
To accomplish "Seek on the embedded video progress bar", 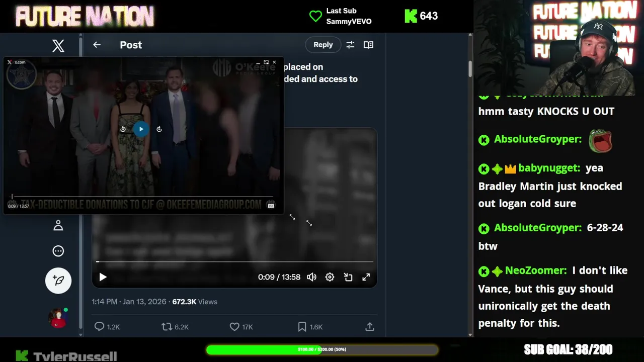I will tap(234, 261).
